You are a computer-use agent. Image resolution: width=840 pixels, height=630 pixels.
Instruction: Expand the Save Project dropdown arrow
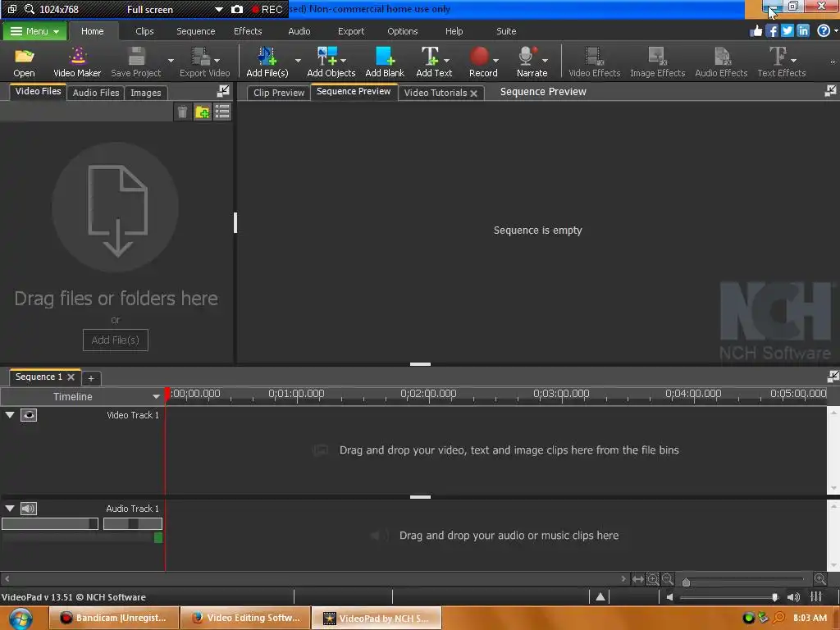pyautogui.click(x=171, y=61)
